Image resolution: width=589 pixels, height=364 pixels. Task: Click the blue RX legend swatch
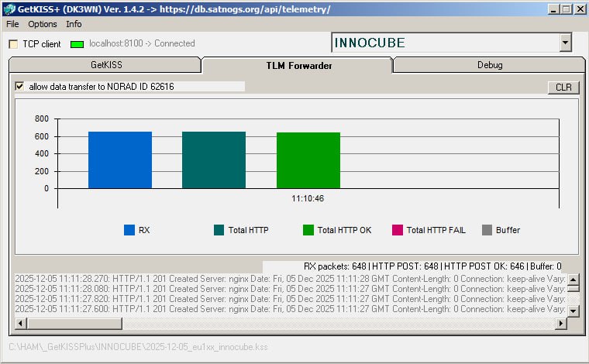pos(129,230)
